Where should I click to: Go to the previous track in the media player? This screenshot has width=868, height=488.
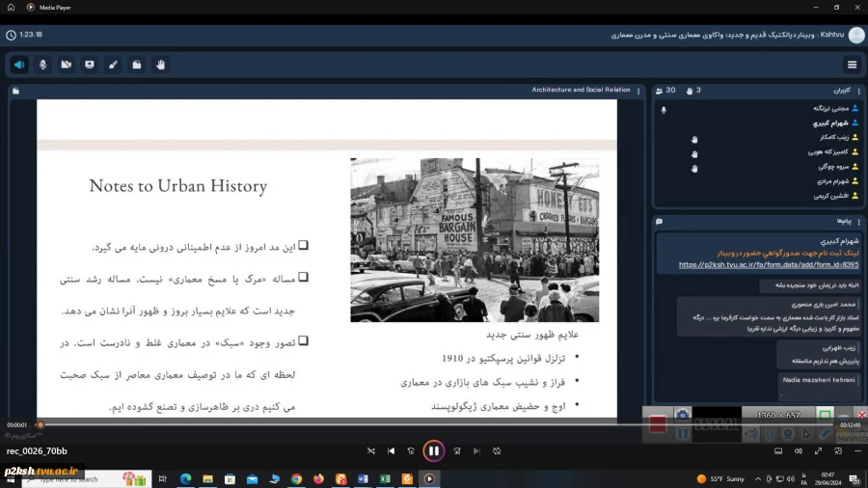(x=392, y=451)
